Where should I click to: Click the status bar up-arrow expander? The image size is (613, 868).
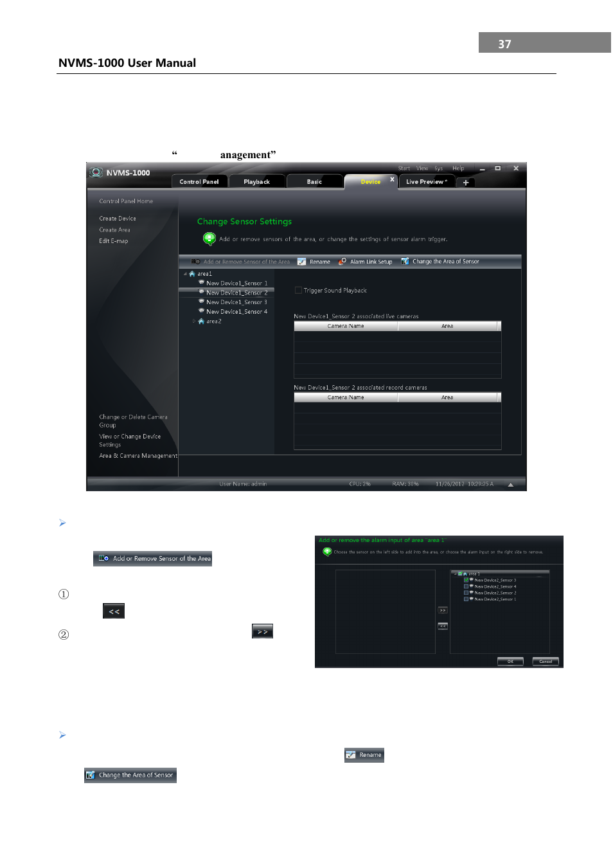511,485
